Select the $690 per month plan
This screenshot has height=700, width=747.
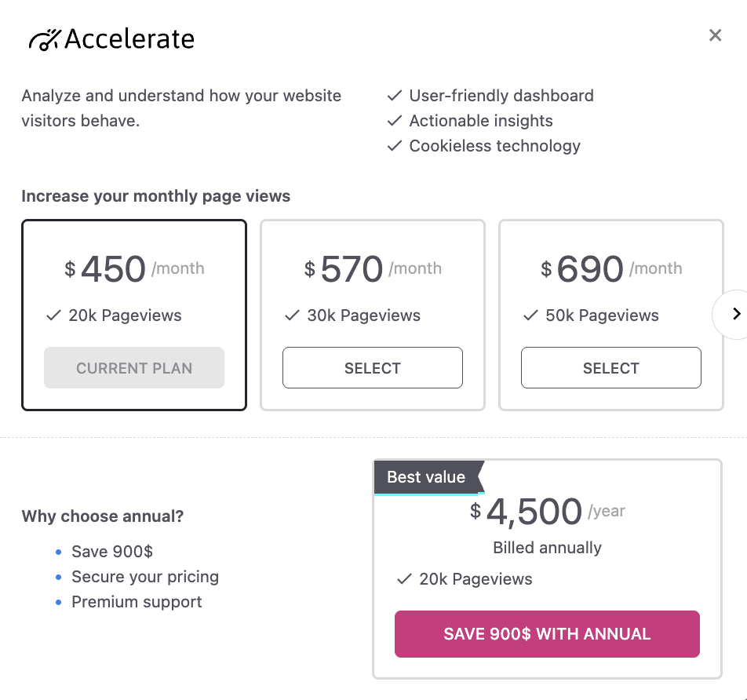click(611, 368)
